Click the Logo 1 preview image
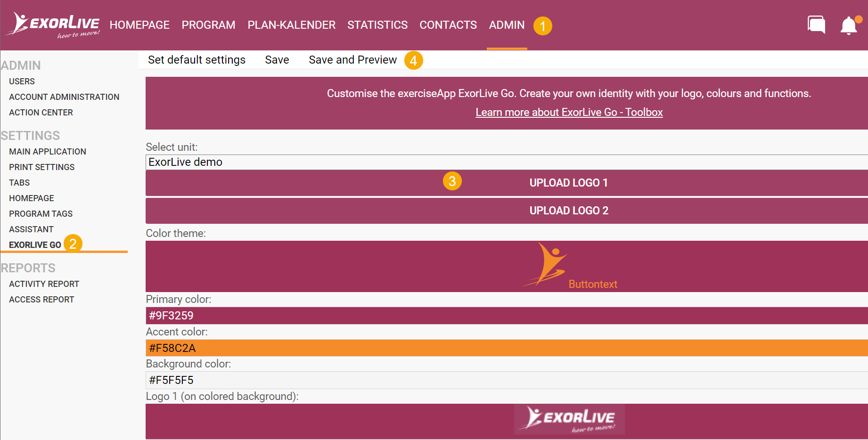868x440 pixels. tap(569, 419)
